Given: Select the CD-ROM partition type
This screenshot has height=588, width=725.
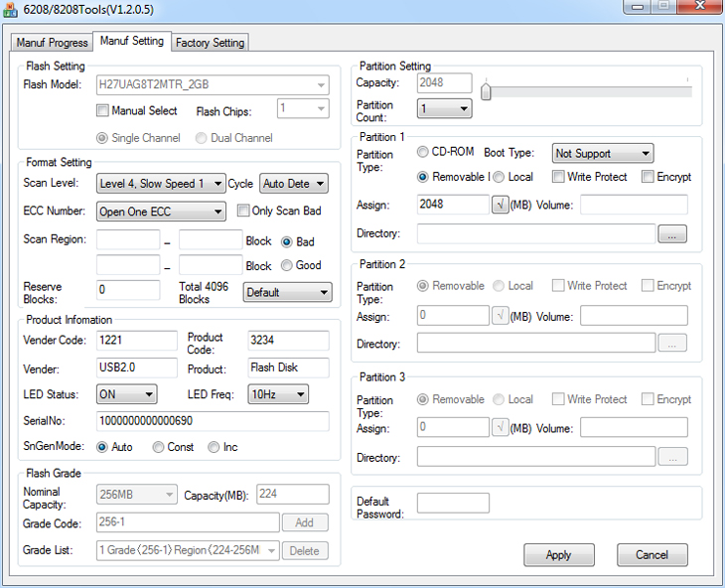Looking at the screenshot, I should click(x=424, y=153).
